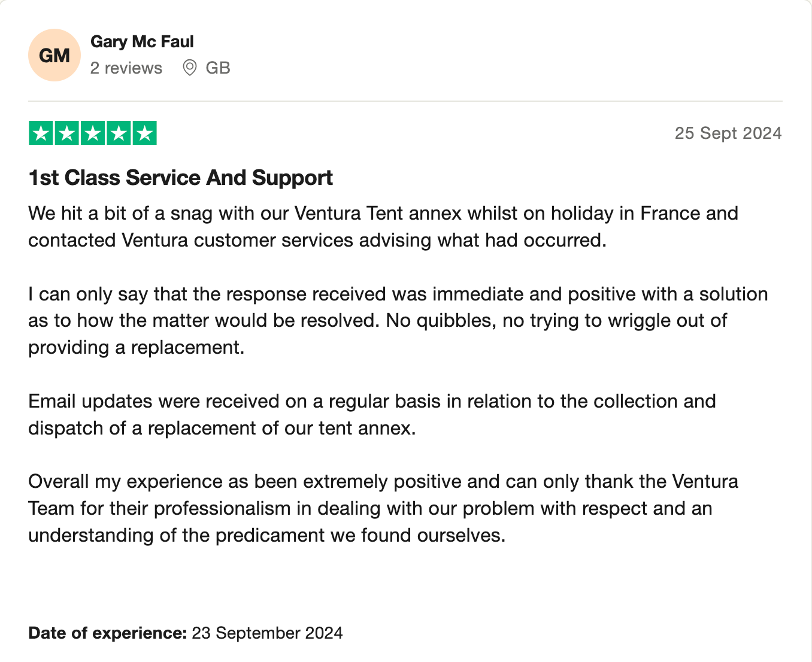Click the fifth green rating star
The height and width of the screenshot is (662, 812).
144,133
